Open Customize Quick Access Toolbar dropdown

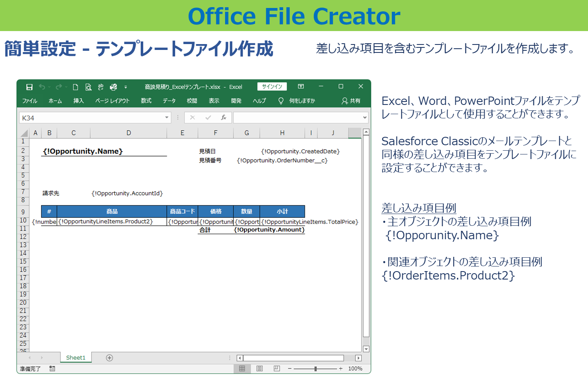[x=126, y=87]
